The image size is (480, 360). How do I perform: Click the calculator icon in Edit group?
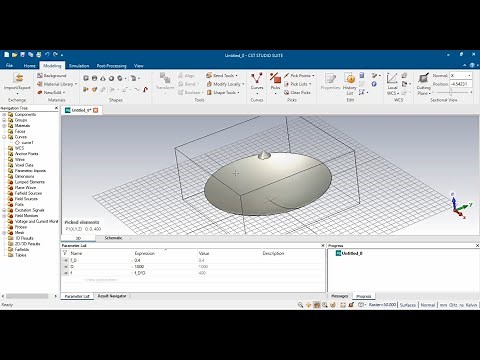pos(362,75)
